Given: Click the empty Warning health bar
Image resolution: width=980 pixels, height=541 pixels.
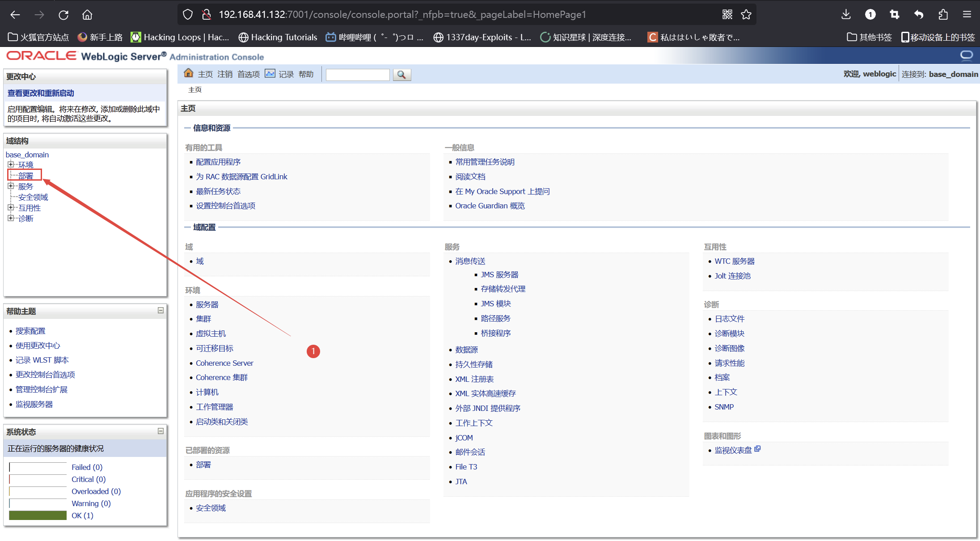Looking at the screenshot, I should pyautogui.click(x=38, y=503).
